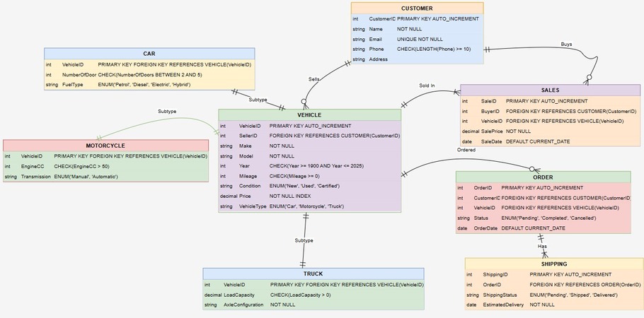The image size is (644, 318).
Task: Click the "Sold In" relationship label
Action: [x=427, y=86]
